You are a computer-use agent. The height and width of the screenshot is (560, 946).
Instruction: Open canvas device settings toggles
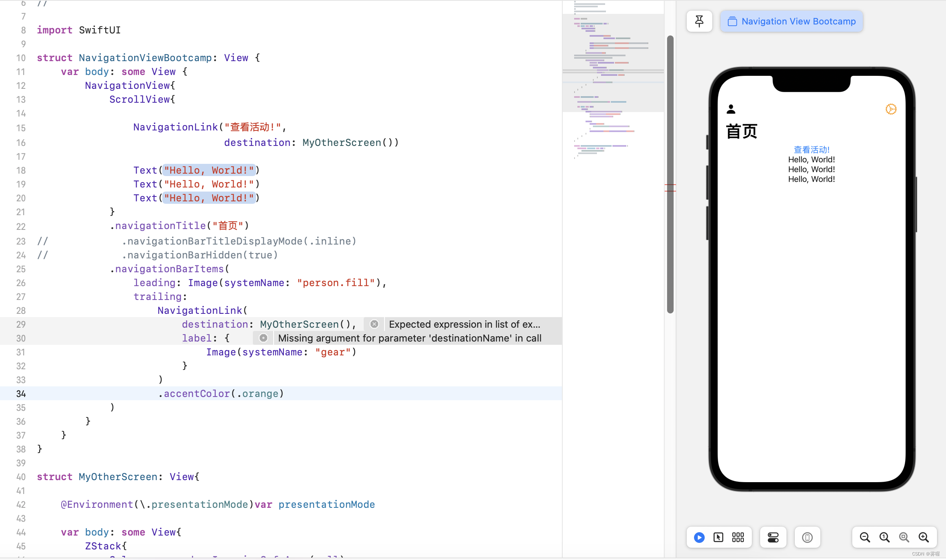click(773, 537)
